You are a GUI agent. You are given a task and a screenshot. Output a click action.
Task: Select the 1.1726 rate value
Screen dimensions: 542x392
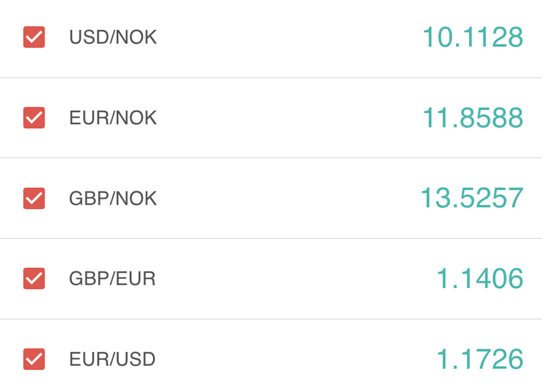(x=479, y=359)
